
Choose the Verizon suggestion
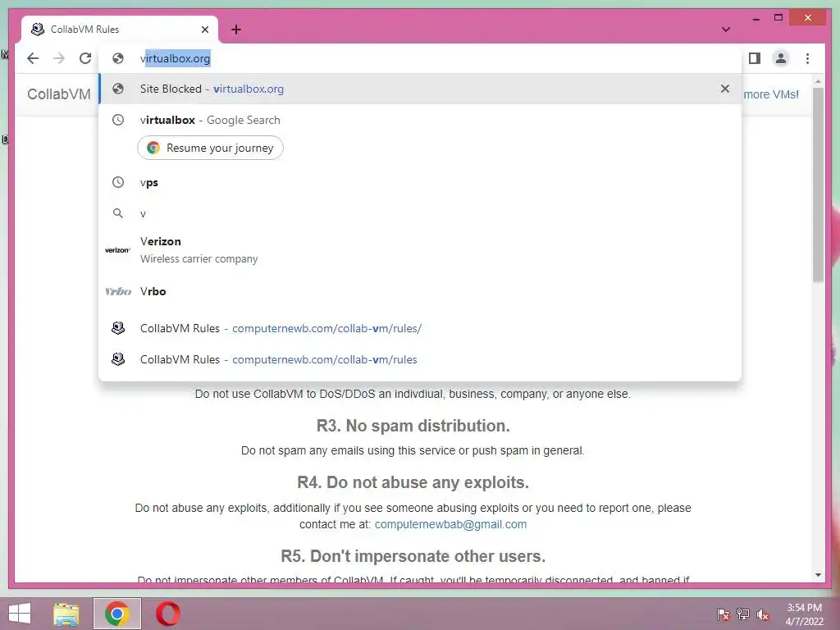coord(421,250)
